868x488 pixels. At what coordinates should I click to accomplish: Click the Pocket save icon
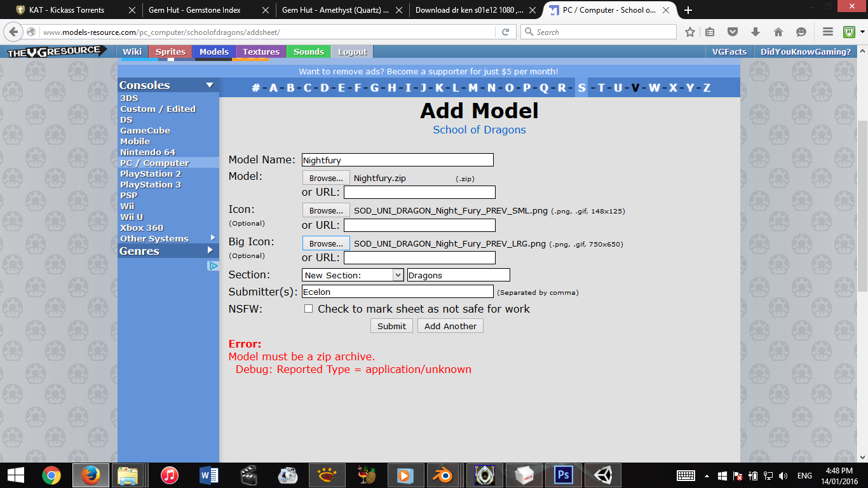[733, 32]
